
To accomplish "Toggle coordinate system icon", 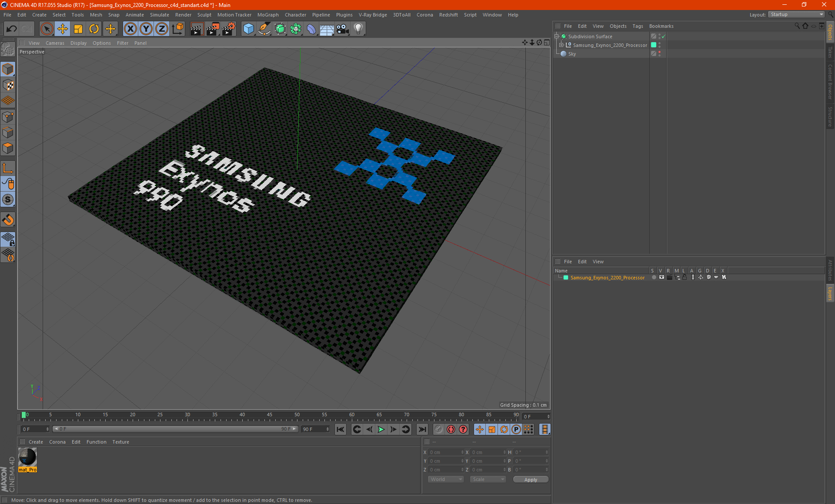I will tap(178, 29).
